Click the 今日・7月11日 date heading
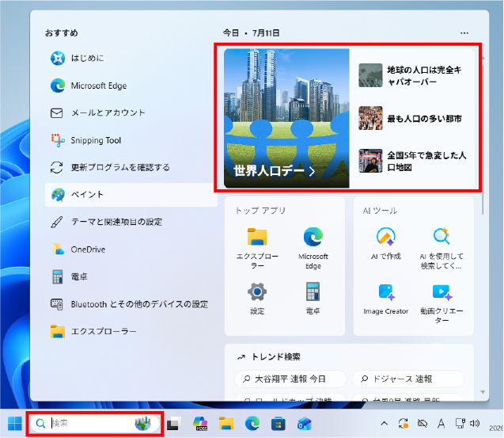This screenshot has height=438, width=504. click(251, 32)
